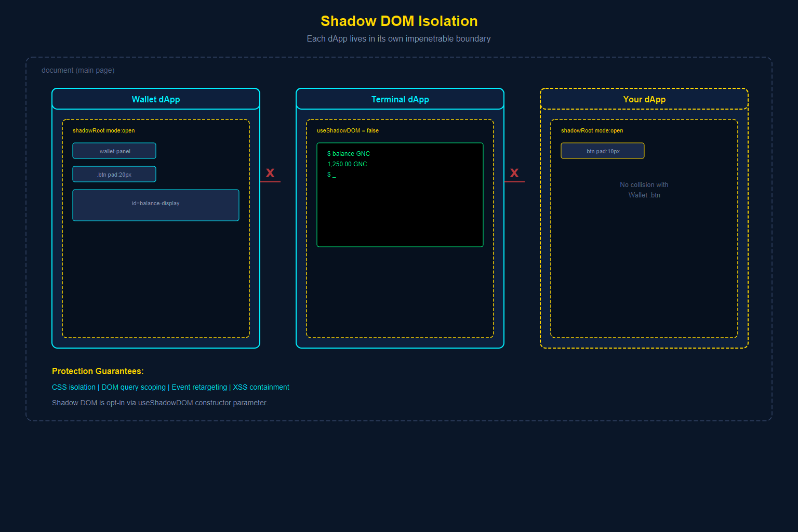Click the red X between Terminal and Your dApp
Screen dimensions: 798x532
(x=514, y=173)
